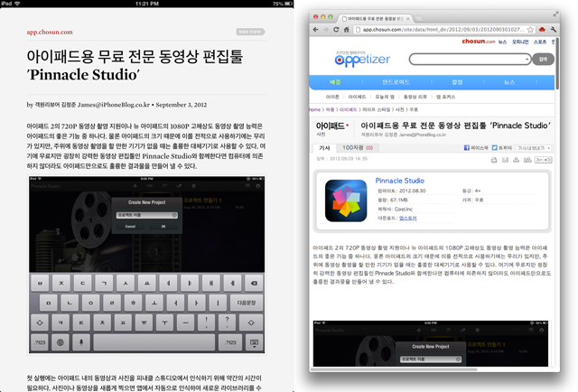Click Chrome's forward arrow button
The image size is (578, 392).
(325, 30)
